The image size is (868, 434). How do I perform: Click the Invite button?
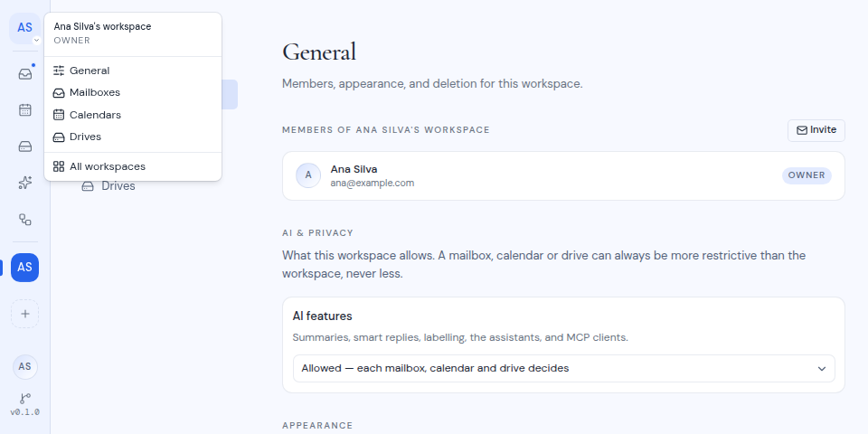click(816, 130)
